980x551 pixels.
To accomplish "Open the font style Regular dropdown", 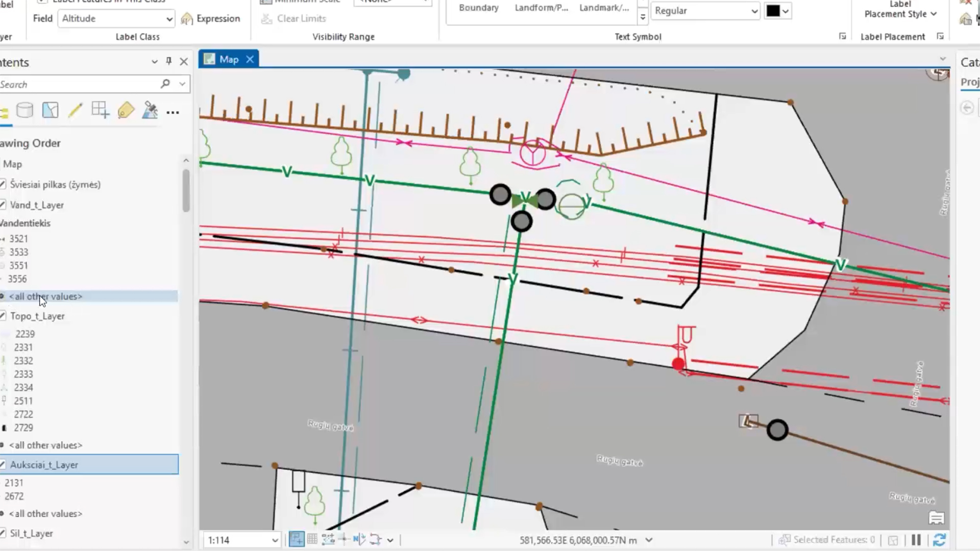I will click(705, 11).
